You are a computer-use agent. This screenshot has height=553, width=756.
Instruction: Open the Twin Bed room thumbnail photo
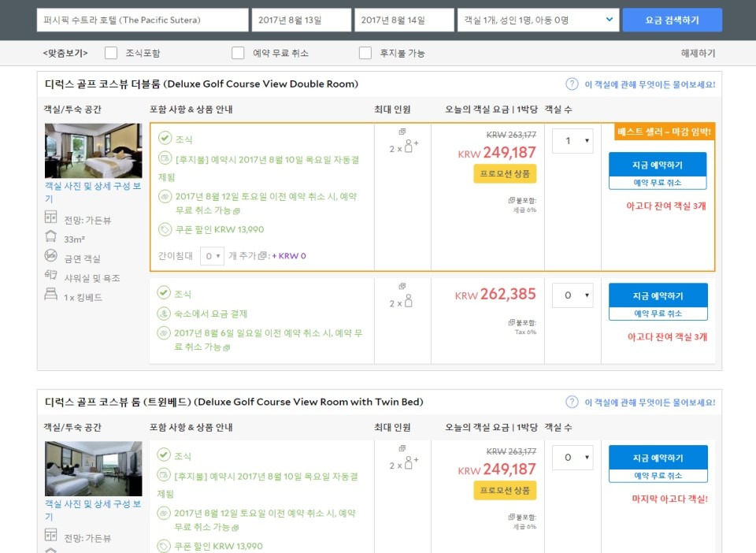93,468
